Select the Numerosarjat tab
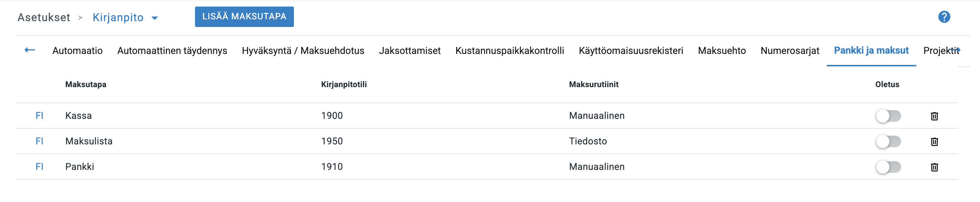Image resolution: width=980 pixels, height=202 pixels. pos(789,51)
